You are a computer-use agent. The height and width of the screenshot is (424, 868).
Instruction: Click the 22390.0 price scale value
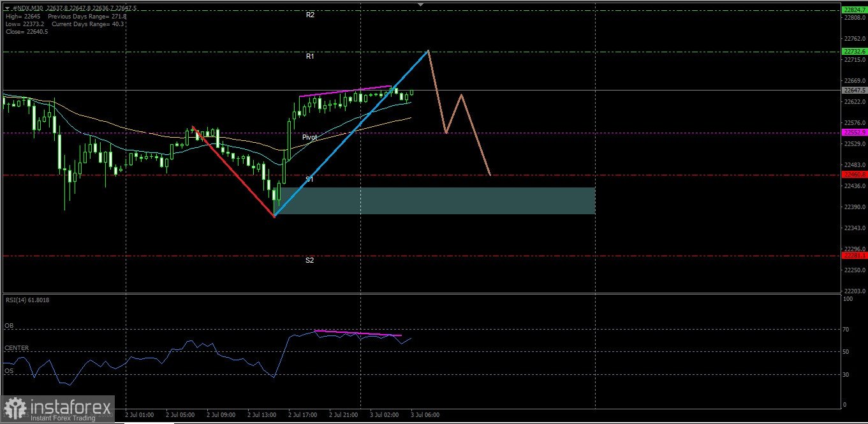[854, 207]
